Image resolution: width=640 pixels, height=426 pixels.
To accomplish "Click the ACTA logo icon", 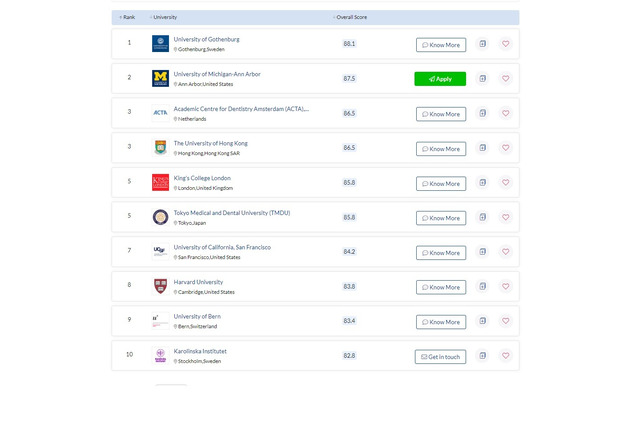I will tap(160, 113).
